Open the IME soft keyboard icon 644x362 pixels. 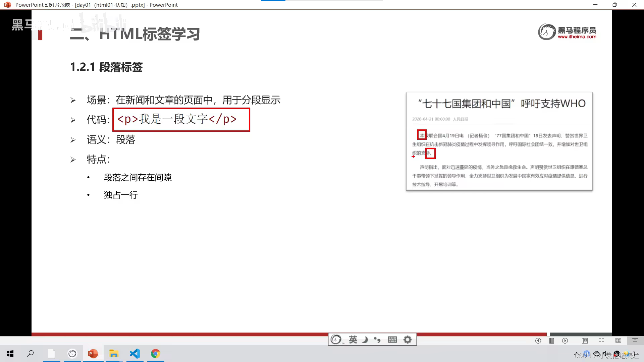[392, 340]
